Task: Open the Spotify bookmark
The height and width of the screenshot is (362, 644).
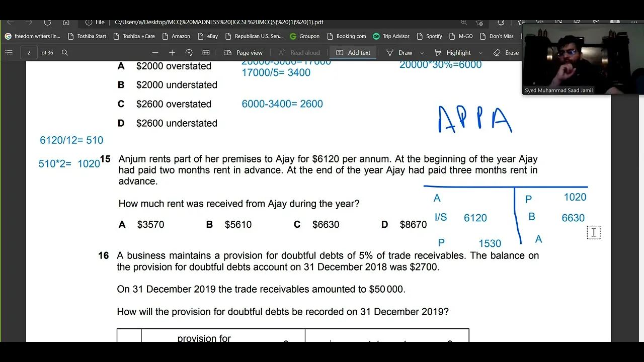Action: [x=429, y=36]
